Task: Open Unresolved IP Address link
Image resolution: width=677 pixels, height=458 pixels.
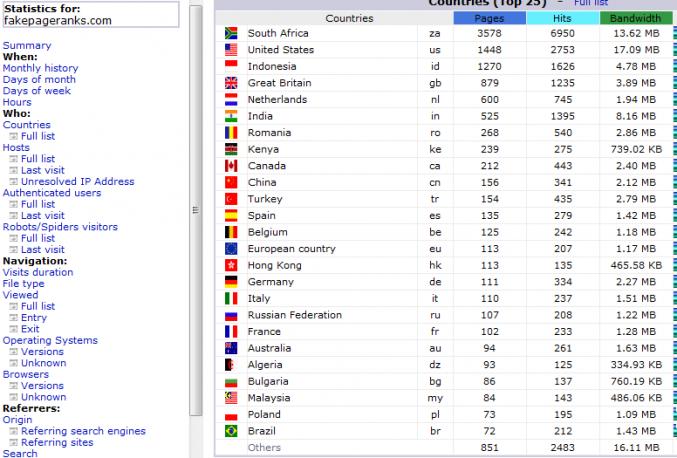Action: pos(78,181)
